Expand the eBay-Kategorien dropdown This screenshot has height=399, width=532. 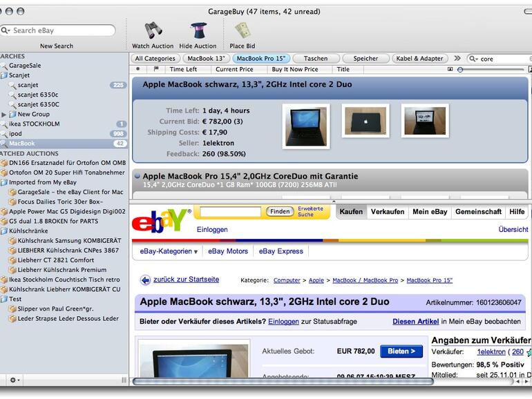[169, 251]
